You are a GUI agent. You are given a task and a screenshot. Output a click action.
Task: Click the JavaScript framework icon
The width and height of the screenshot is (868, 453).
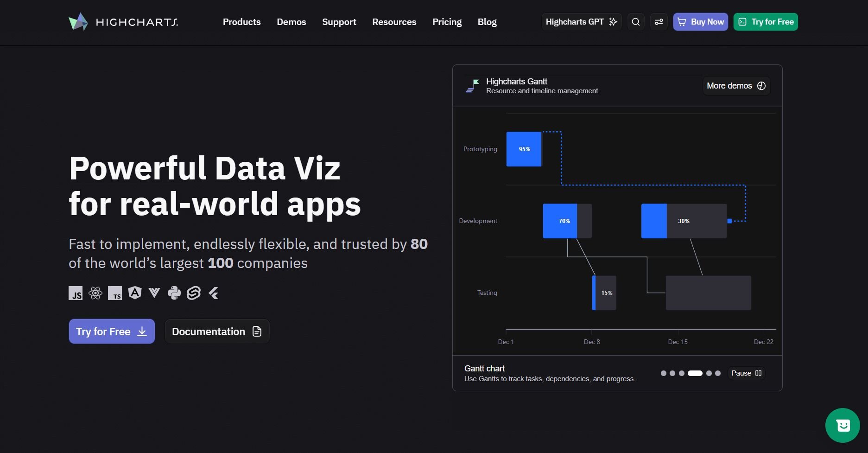click(76, 293)
